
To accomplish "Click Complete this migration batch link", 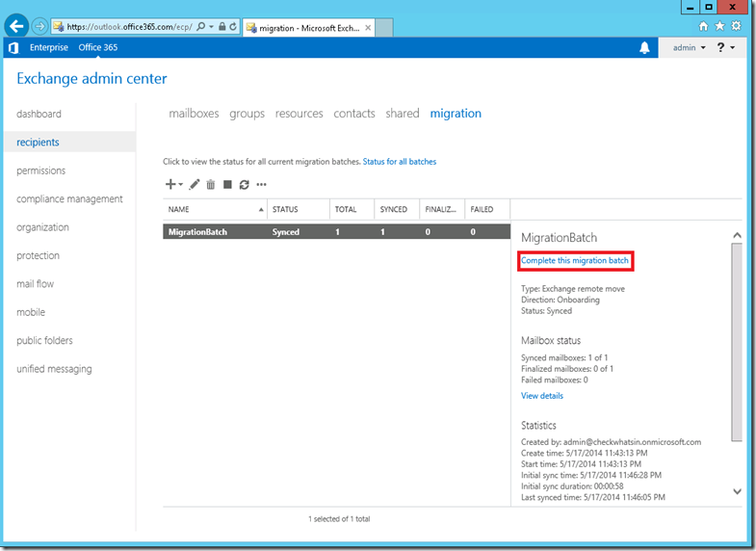I will coord(575,260).
